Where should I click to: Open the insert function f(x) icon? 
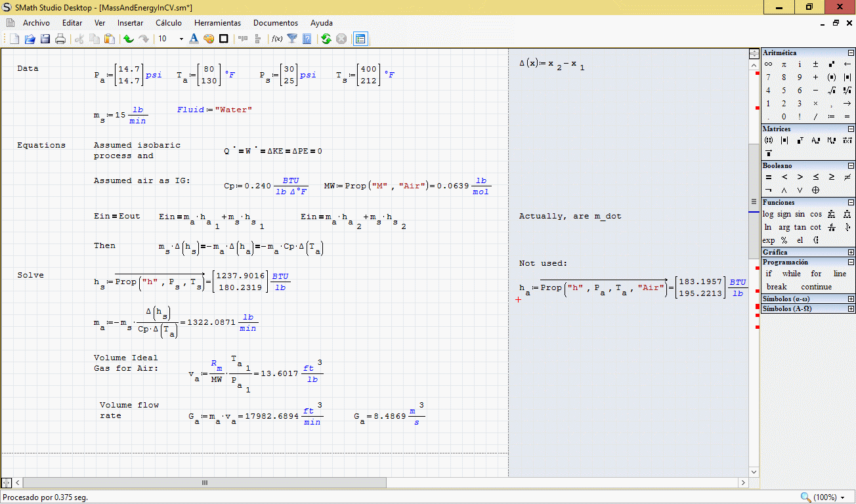tap(277, 39)
